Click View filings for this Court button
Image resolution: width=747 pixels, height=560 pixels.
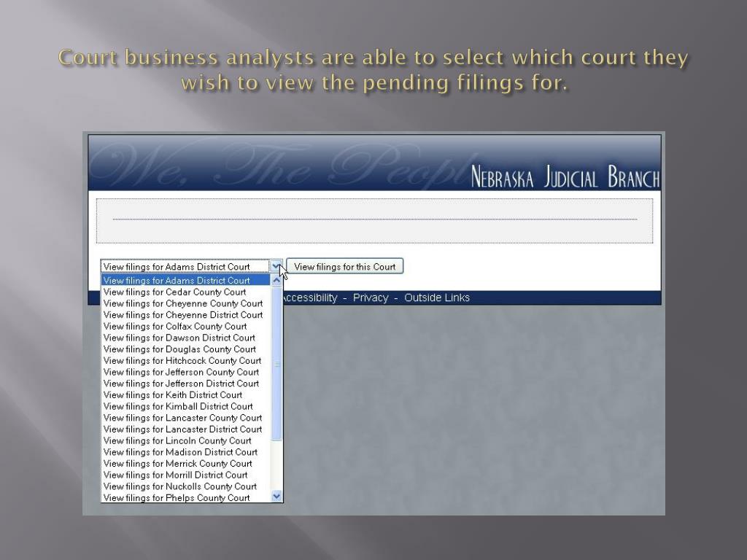point(344,267)
